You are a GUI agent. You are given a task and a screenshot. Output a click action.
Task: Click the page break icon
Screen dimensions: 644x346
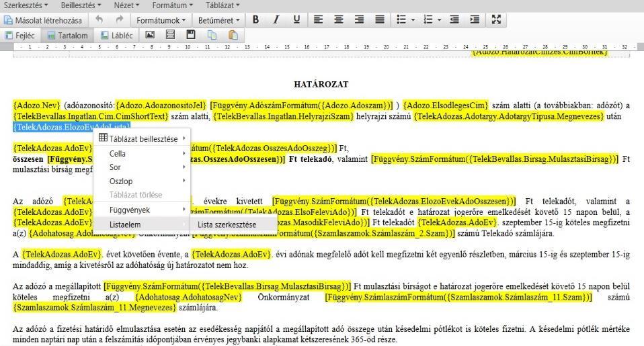click(x=171, y=35)
